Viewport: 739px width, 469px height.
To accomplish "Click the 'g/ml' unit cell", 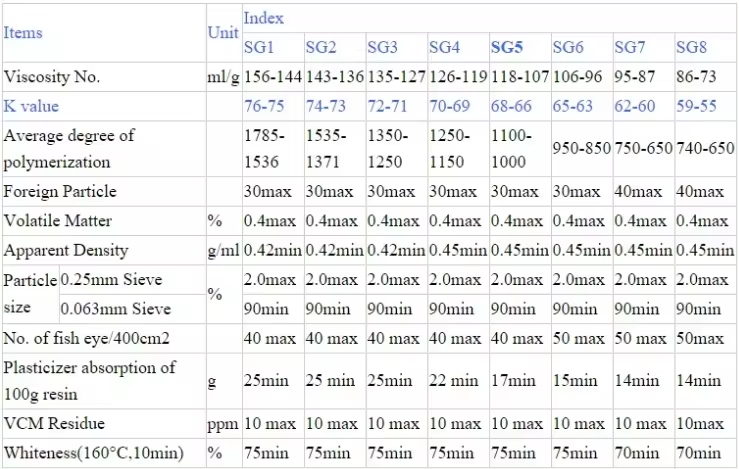I will (x=223, y=251).
